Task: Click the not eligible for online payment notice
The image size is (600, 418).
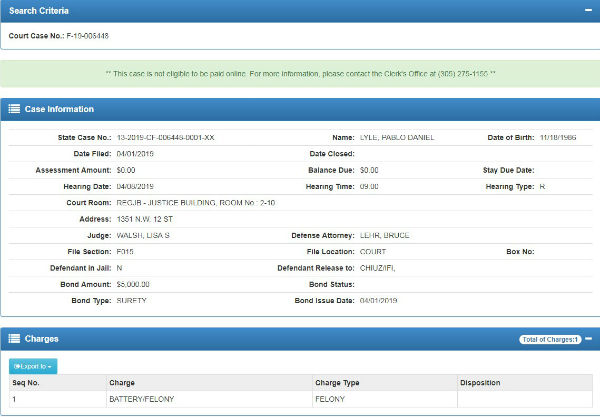Action: coord(300,74)
